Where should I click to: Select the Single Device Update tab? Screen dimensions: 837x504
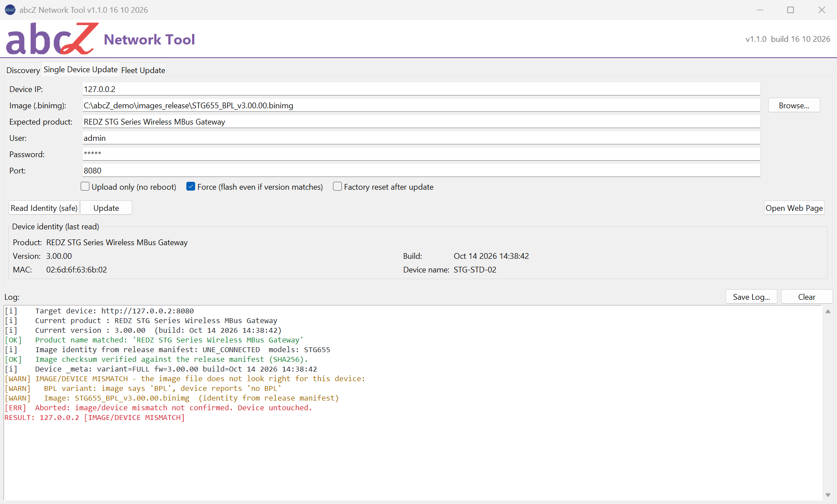pyautogui.click(x=81, y=70)
